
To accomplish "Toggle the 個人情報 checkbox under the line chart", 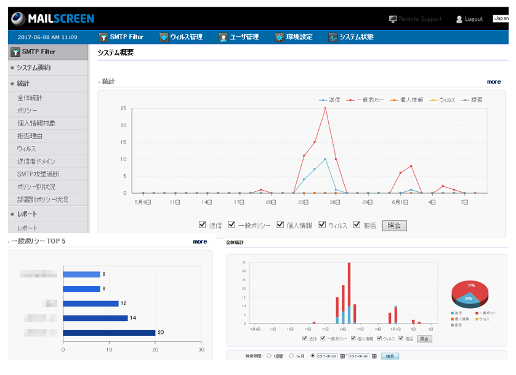I will click(280, 224).
